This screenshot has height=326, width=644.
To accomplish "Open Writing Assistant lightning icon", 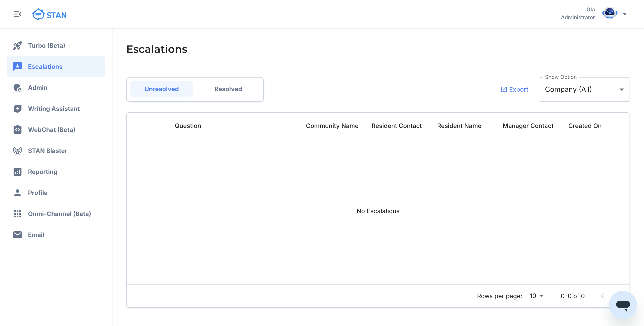I will [17, 109].
